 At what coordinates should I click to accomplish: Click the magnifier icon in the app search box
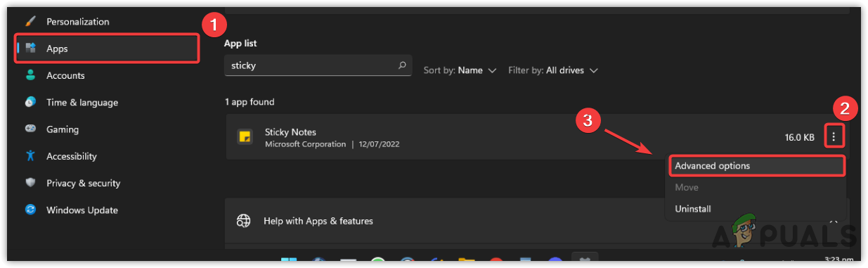pos(402,65)
